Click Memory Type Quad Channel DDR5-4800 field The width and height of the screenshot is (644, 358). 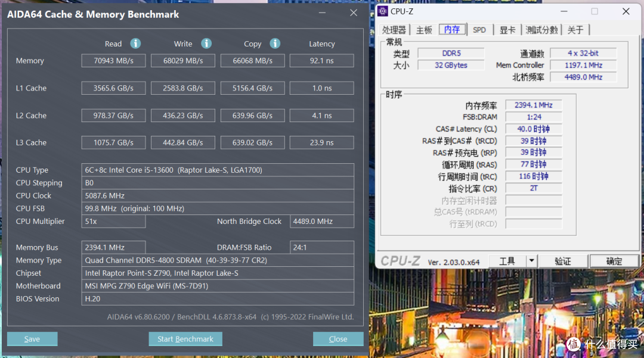(x=218, y=260)
